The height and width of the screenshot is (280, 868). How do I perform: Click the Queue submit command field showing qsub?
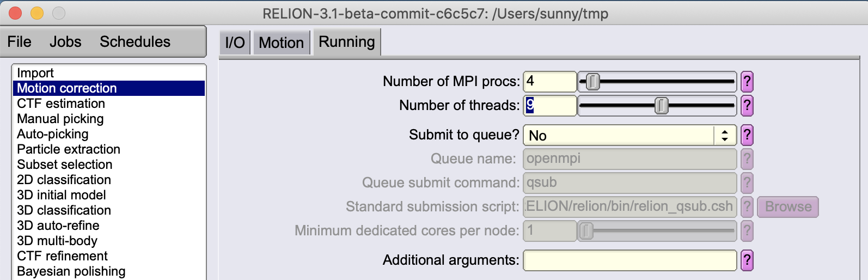[629, 183]
